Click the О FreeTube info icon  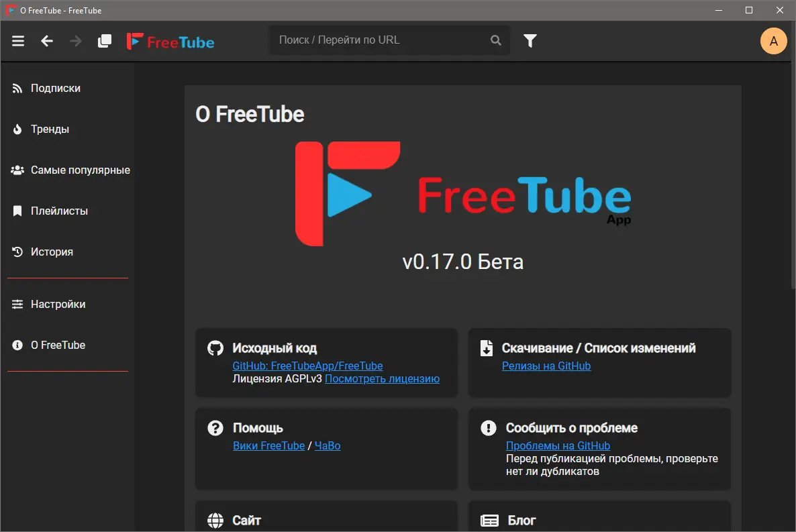[x=17, y=345]
